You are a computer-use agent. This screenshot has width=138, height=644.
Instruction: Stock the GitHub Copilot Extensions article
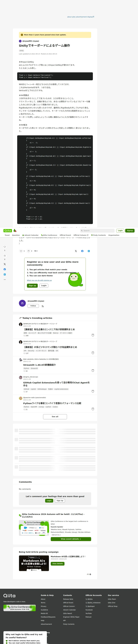click(x=93, y=391)
